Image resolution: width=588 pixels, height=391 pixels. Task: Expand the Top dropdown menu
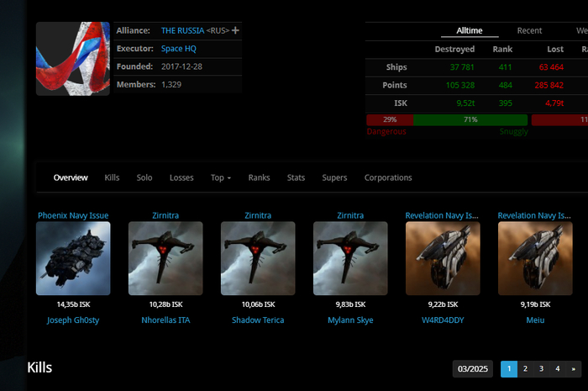(x=221, y=178)
